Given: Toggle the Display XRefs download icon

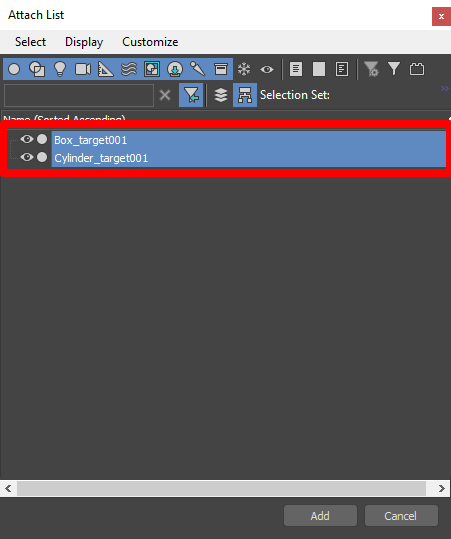Looking at the screenshot, I should coord(175,69).
